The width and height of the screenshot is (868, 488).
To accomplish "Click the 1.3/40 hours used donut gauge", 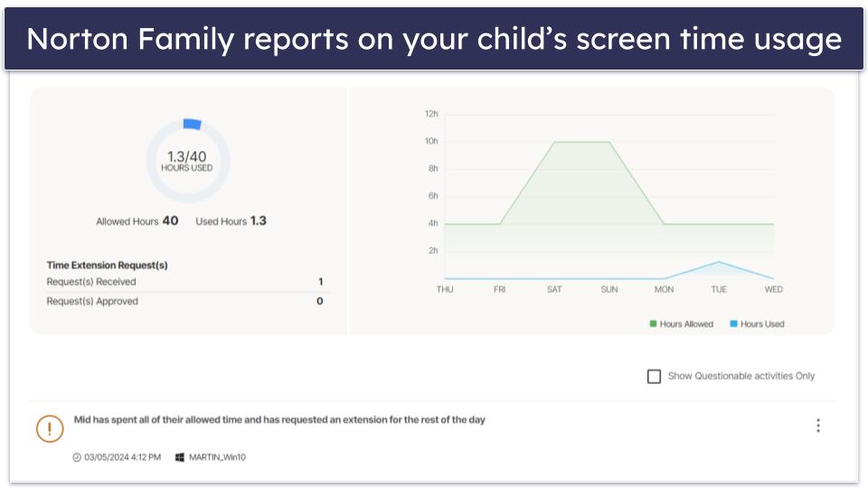I will coord(187,161).
